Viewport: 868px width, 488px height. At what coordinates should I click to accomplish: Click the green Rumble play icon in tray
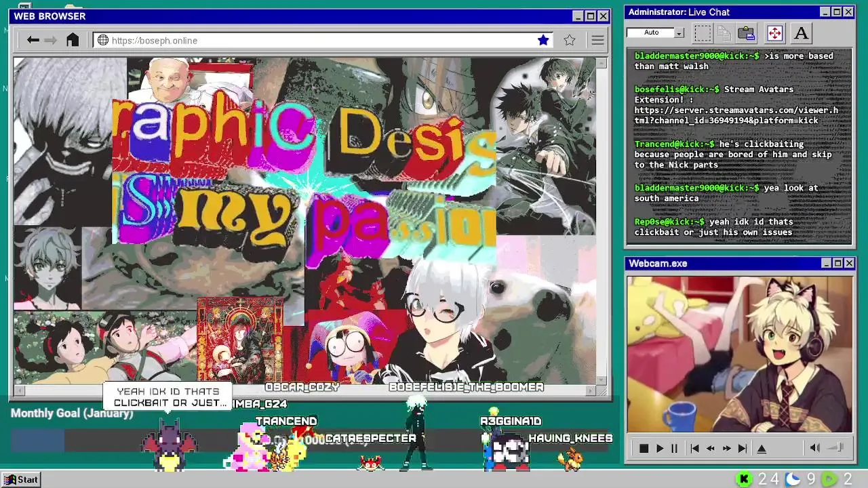tap(829, 479)
